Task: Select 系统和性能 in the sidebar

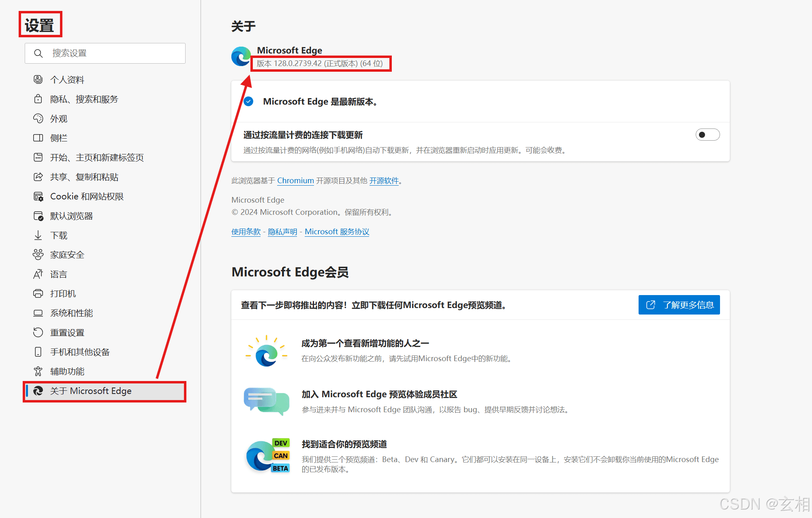Action: [71, 313]
